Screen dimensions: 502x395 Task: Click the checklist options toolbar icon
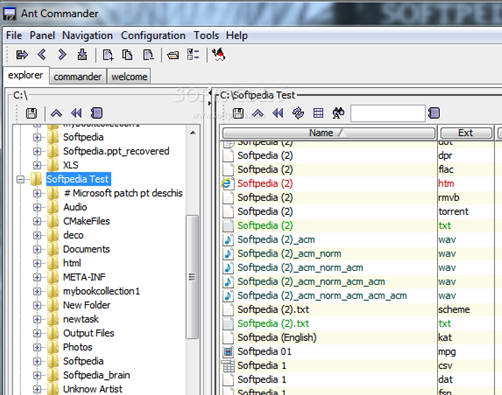click(x=193, y=54)
